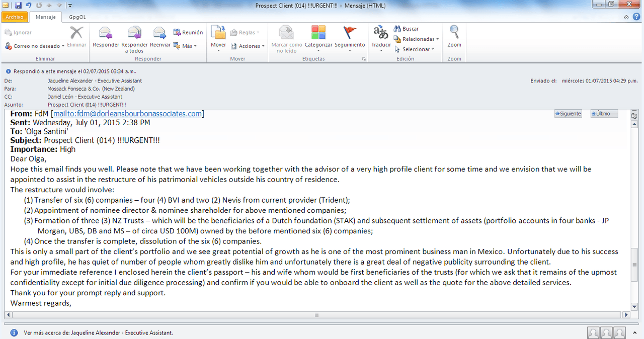Click the Buscar binoculars icon
This screenshot has height=339, width=644.
pos(397,29)
